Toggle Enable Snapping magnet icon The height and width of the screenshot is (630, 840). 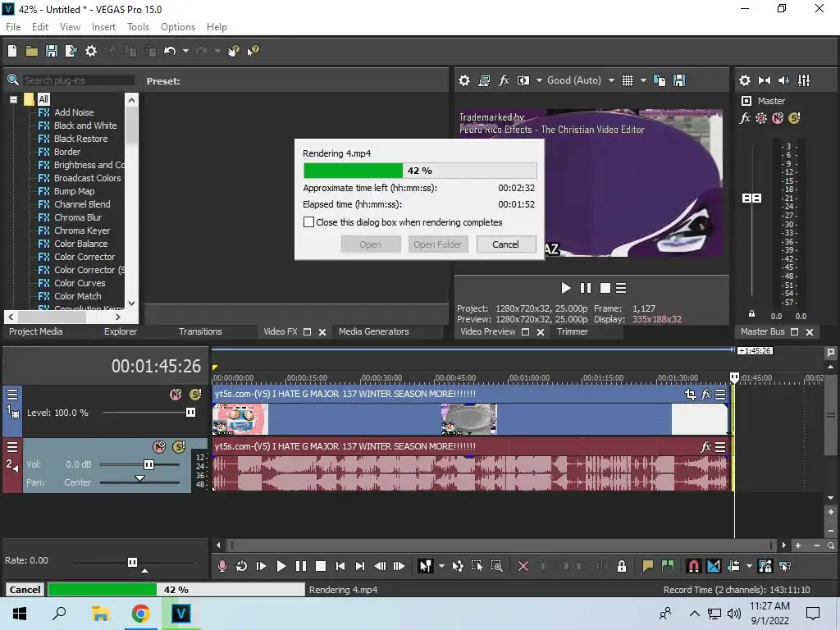(x=693, y=566)
